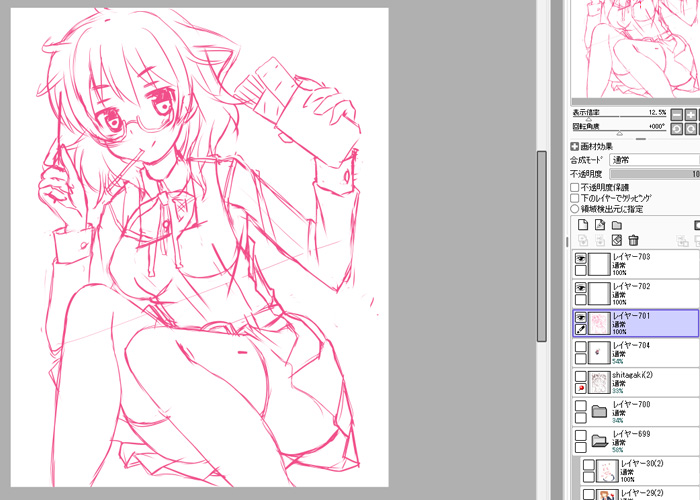The image size is (700, 500).
Task: Create a new normal layer
Action: (x=583, y=225)
